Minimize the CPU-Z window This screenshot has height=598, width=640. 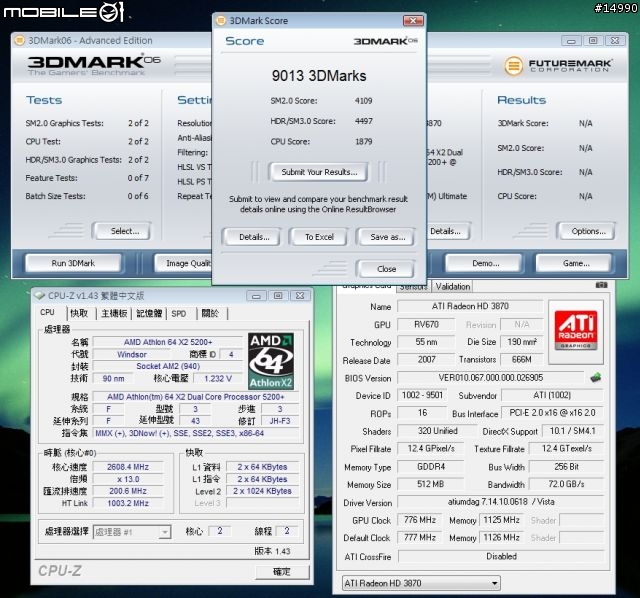(256, 296)
